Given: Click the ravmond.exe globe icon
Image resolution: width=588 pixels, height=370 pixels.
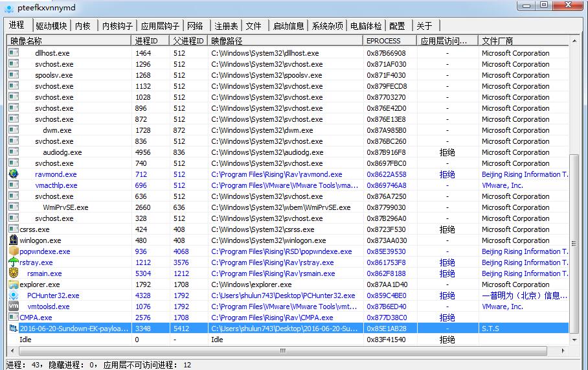Looking at the screenshot, I should point(14,174).
